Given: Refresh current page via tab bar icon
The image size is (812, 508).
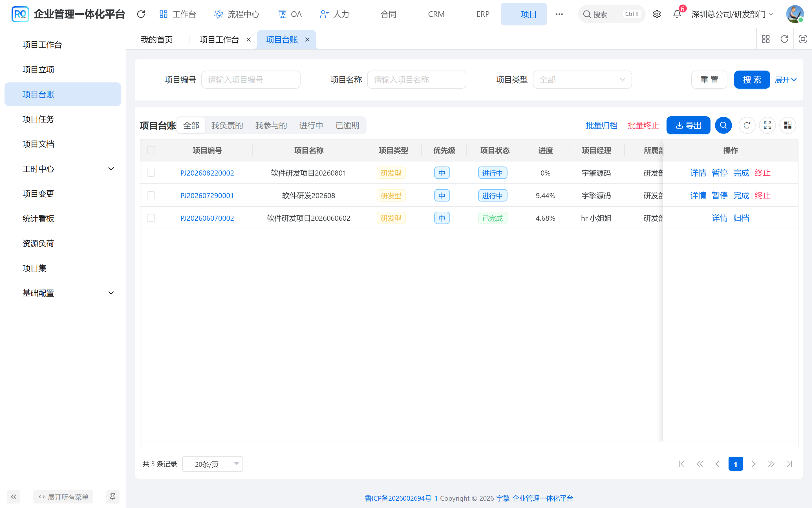Looking at the screenshot, I should (784, 39).
